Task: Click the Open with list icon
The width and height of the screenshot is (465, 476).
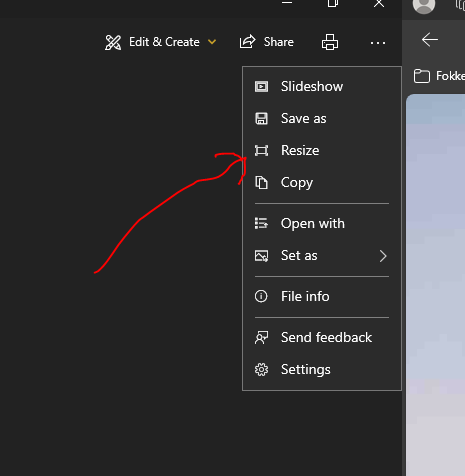Action: 261,223
